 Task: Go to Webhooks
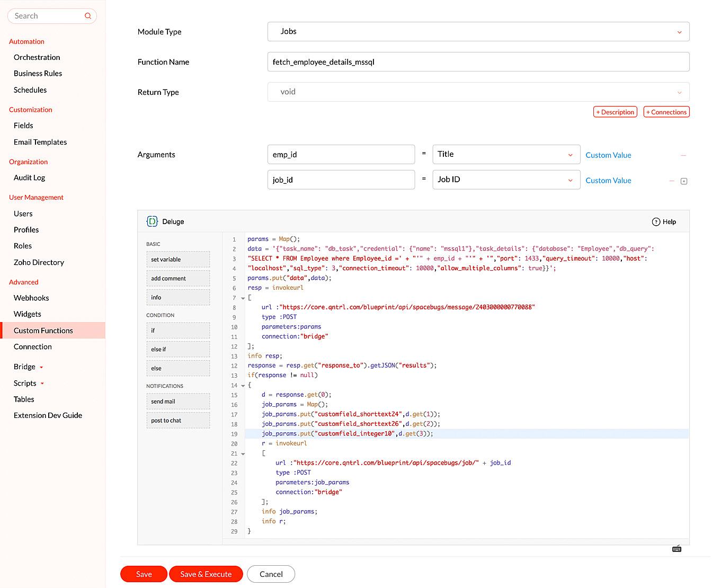[x=31, y=298]
